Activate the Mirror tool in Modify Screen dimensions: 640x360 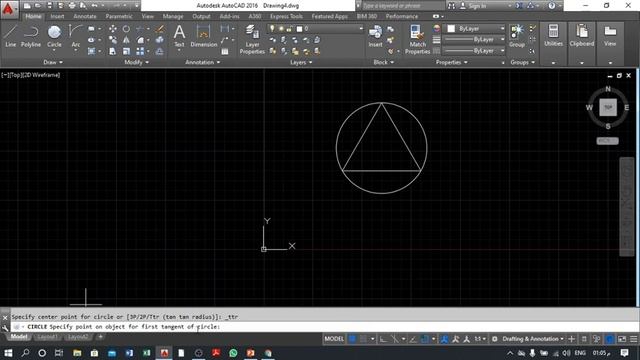pyautogui.click(x=126, y=40)
